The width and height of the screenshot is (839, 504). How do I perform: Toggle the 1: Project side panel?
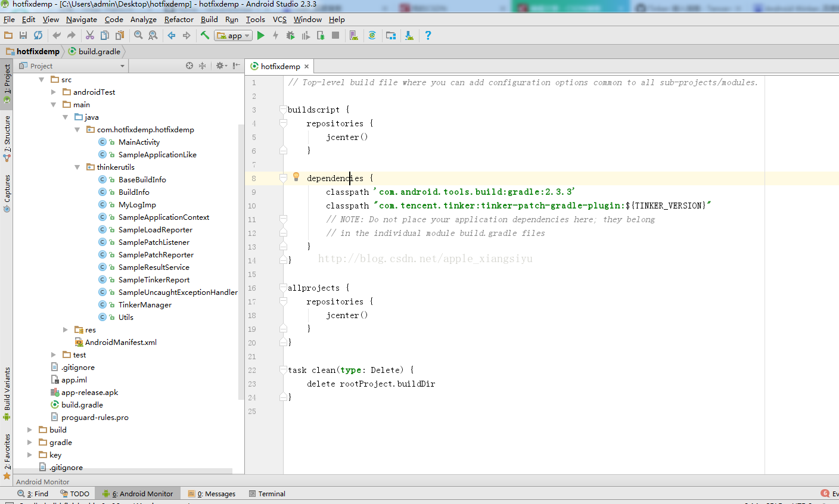tap(7, 83)
